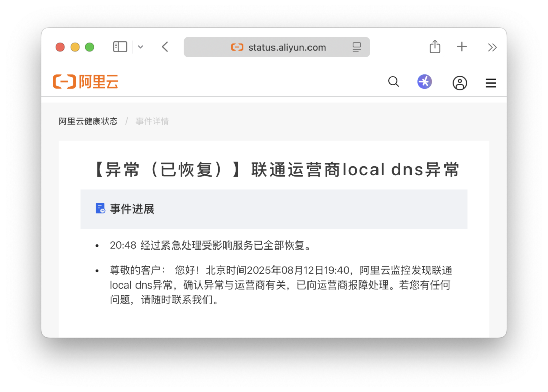
Task: Expand the sidebar tab group dropdown chevron
Action: pos(141,47)
